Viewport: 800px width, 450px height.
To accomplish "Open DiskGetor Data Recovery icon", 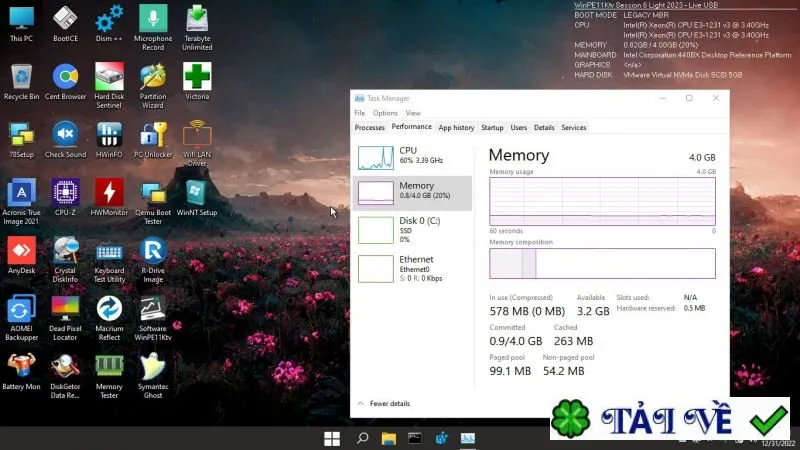I will (x=65, y=376).
